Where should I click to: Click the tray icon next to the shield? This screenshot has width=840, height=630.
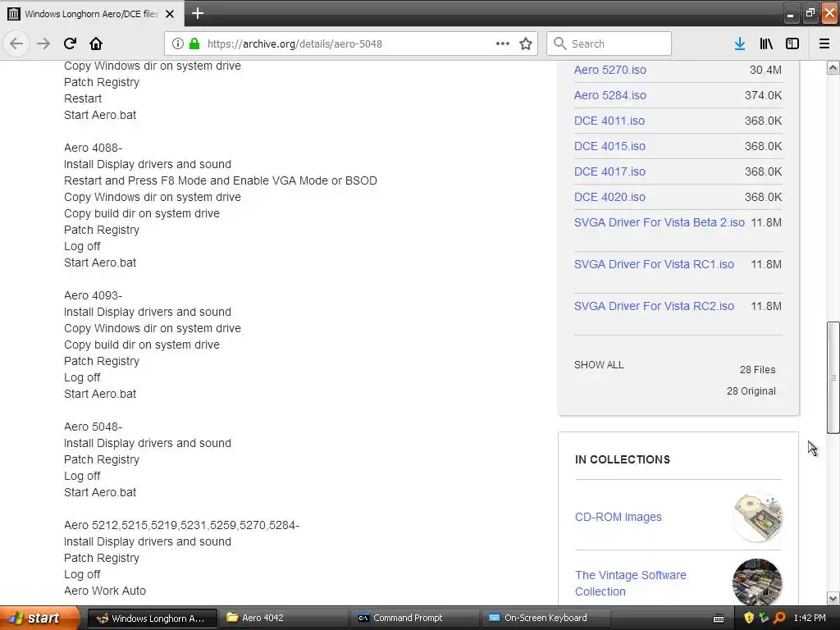(764, 618)
